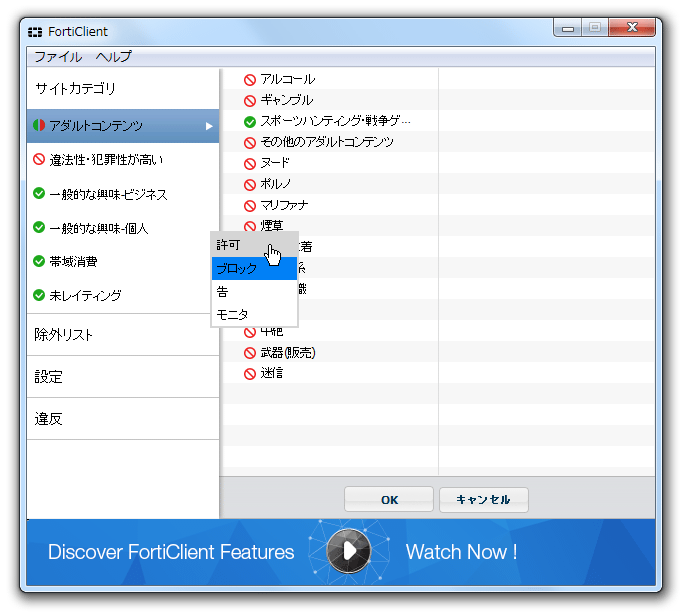Choose ブロック in the popup menu
Viewport: 684px width, 615px height.
254,268
